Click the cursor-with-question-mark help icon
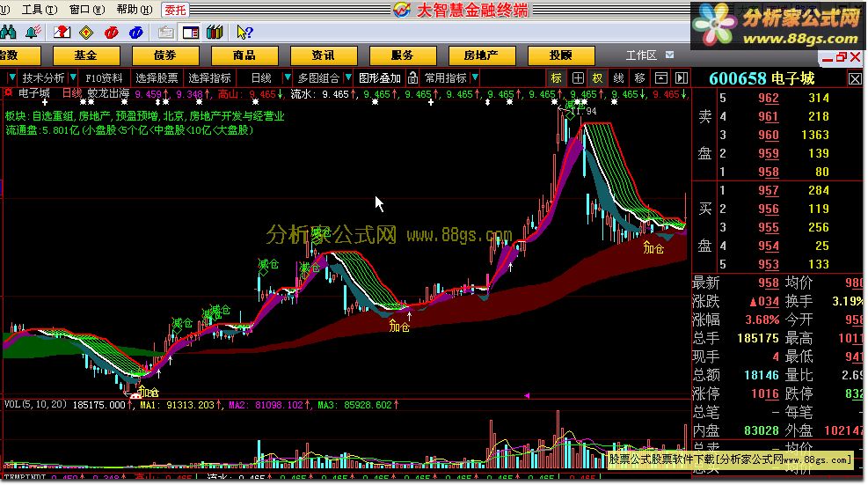This screenshot has height=485, width=868. click(244, 33)
